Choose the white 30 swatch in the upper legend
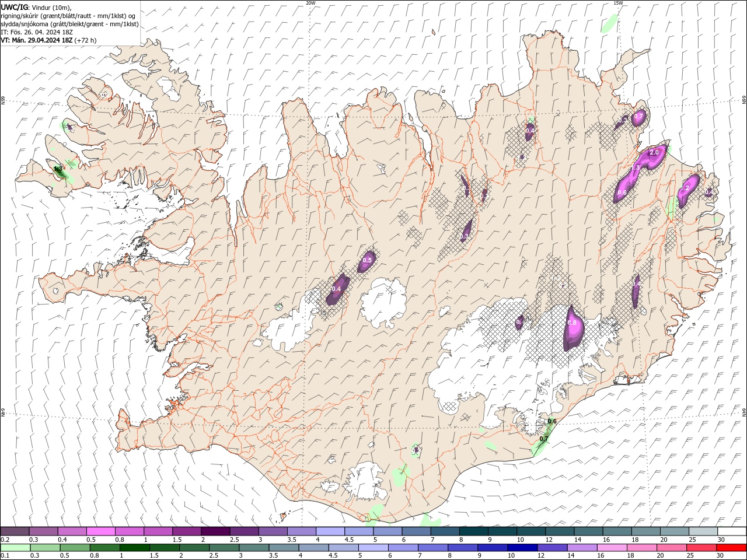The height and width of the screenshot is (560, 747). 732,531
